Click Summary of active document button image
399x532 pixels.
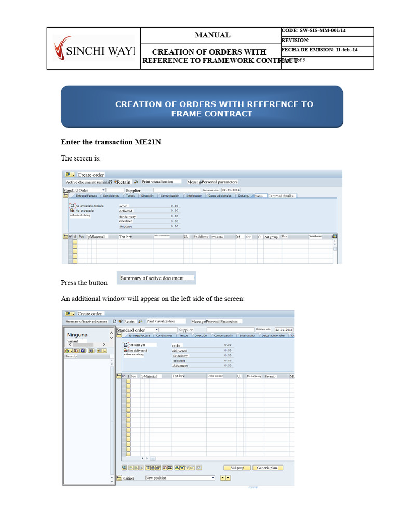point(156,278)
